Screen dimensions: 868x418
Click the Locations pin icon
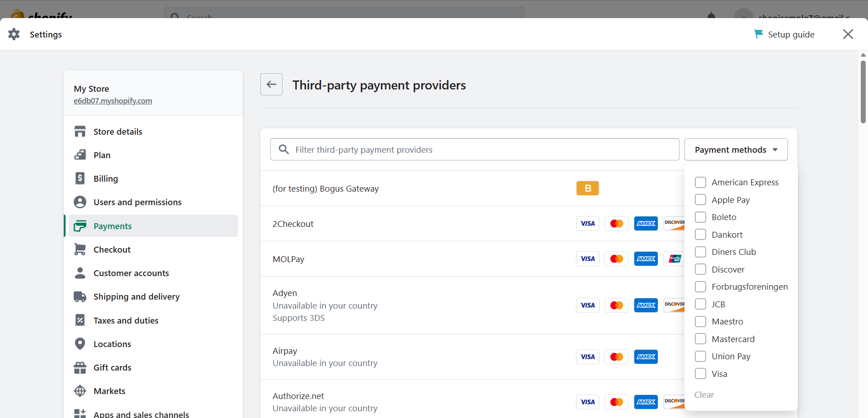pos(80,344)
